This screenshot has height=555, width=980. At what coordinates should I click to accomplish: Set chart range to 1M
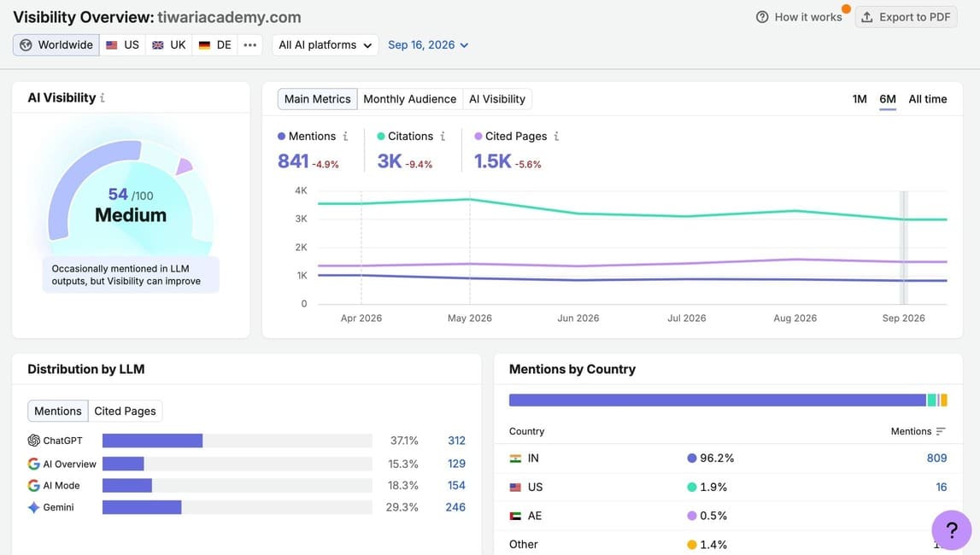tap(860, 99)
